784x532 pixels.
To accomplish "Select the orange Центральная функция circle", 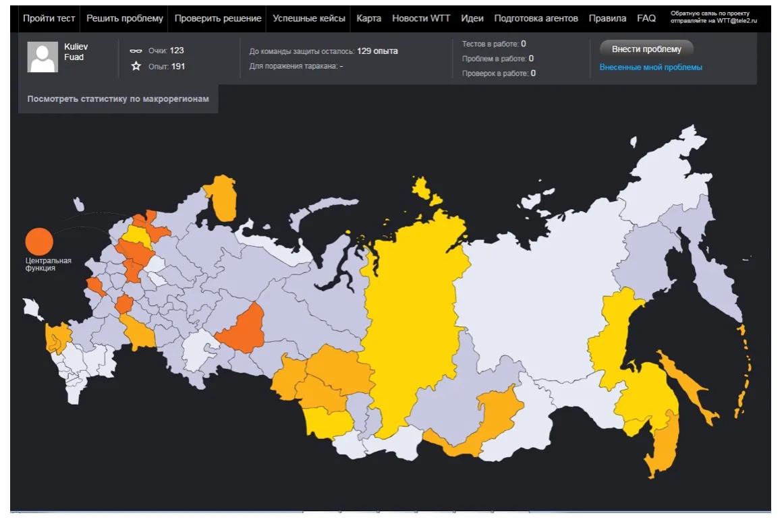I will coord(38,241).
